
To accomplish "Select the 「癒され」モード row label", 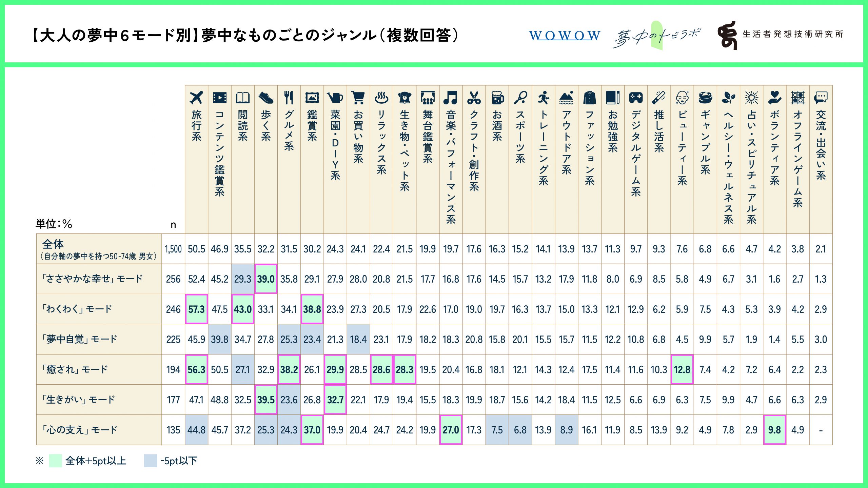I will tap(75, 369).
